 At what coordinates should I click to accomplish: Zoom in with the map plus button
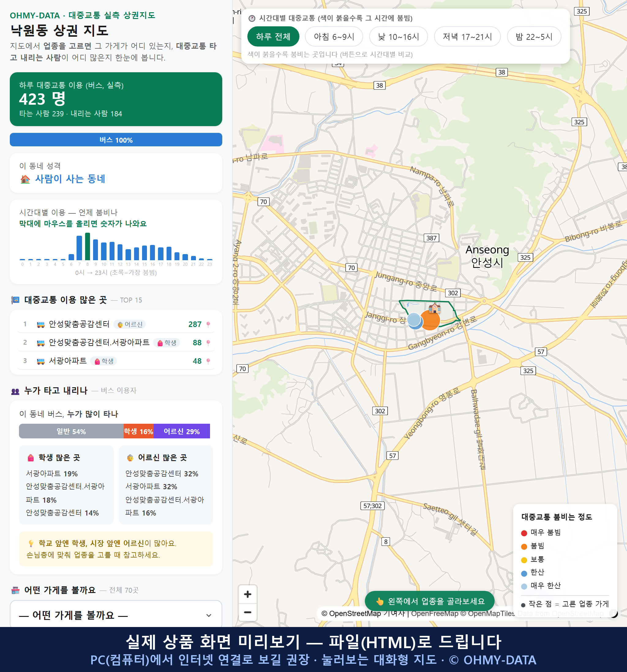[x=247, y=594]
